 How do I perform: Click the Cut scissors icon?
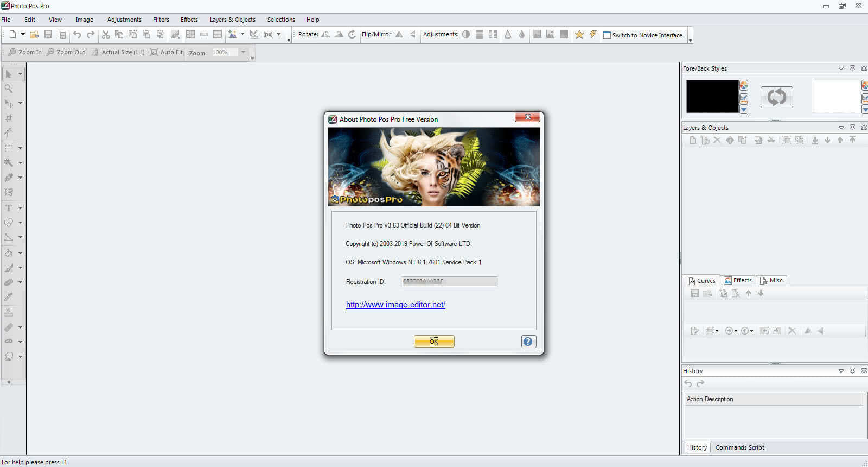click(106, 34)
